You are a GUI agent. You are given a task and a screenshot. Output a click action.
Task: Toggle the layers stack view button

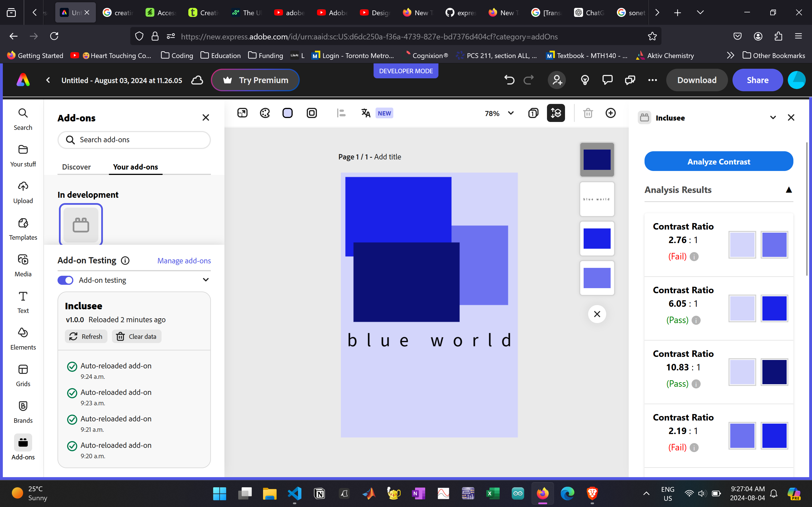(x=556, y=113)
